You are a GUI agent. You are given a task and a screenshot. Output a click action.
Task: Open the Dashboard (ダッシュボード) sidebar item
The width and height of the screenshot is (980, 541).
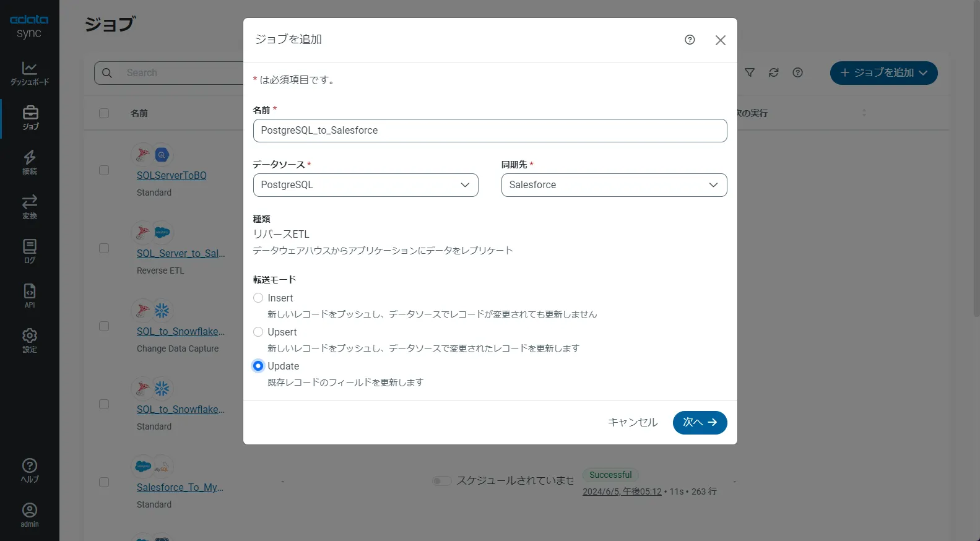point(30,74)
